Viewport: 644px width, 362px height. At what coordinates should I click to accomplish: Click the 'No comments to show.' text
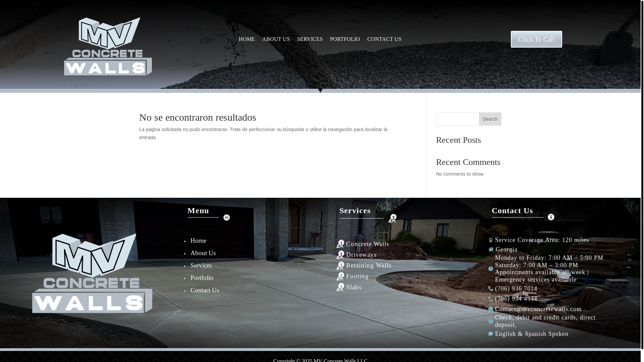tap(460, 174)
